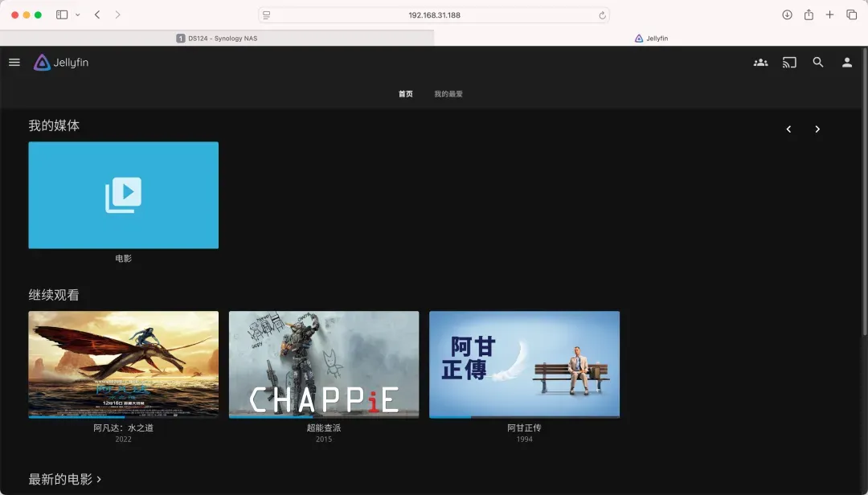Image resolution: width=868 pixels, height=495 pixels.
Task: Open the Safari share menu
Action: coord(809,15)
